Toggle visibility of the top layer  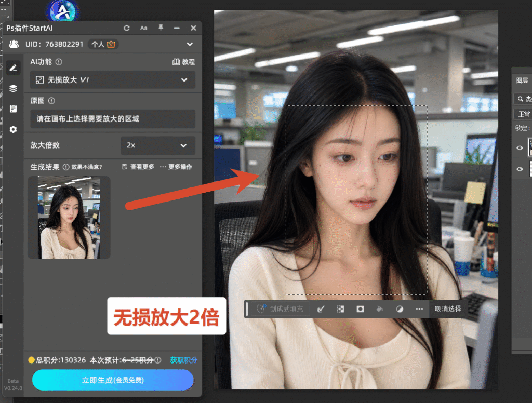(x=520, y=147)
